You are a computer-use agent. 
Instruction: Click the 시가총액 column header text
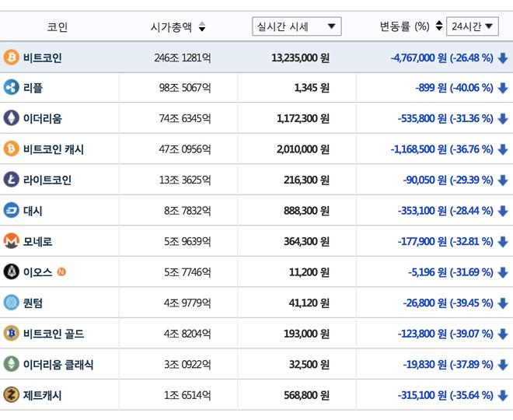coord(171,27)
